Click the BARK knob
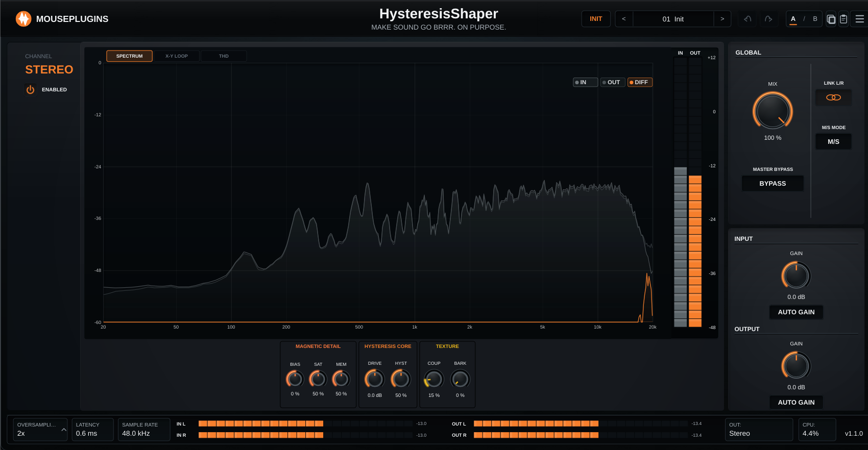 [460, 379]
